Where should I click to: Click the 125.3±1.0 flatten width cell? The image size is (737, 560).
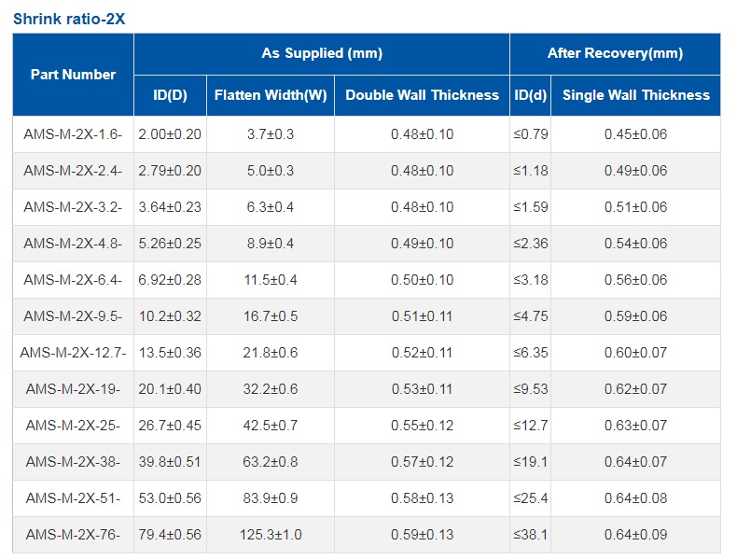point(271,535)
